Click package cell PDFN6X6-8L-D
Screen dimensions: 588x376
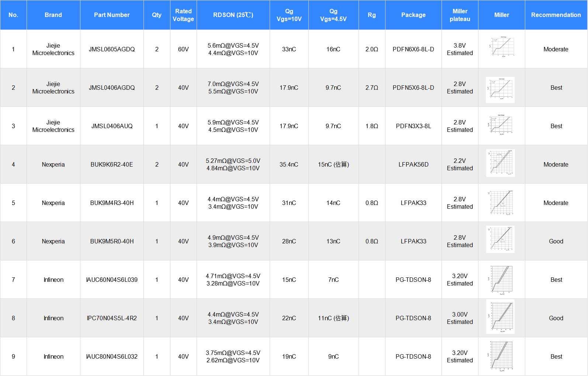coord(413,49)
